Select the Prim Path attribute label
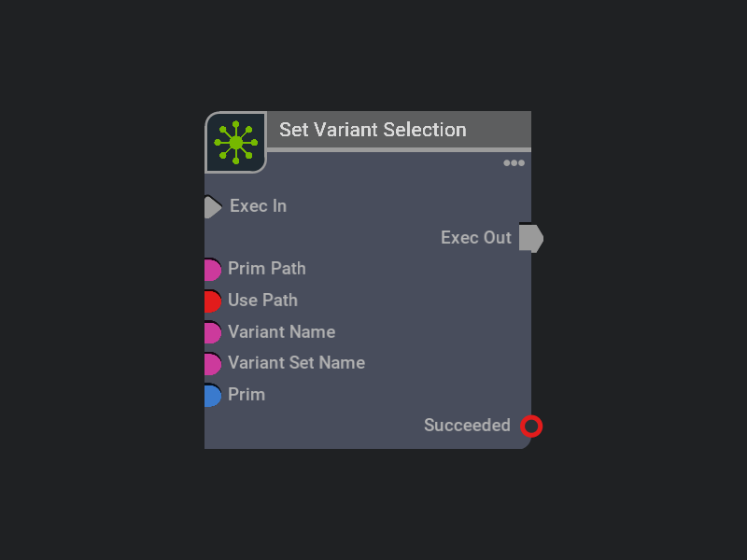The image size is (747, 560). (x=266, y=269)
